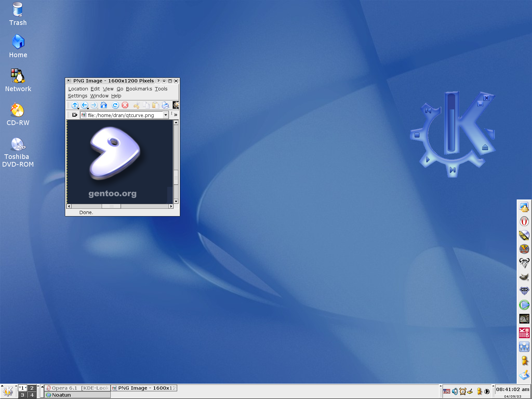Click the red Stop loading icon
The image size is (532, 399).
click(x=125, y=105)
